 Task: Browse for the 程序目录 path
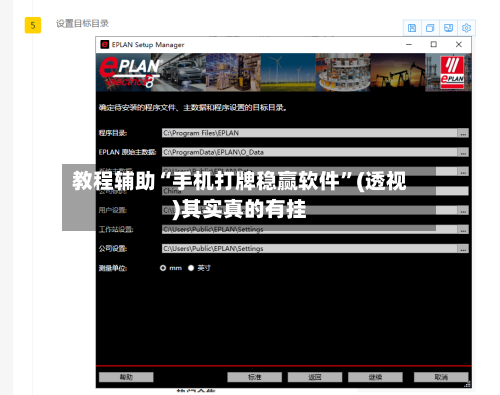463,133
